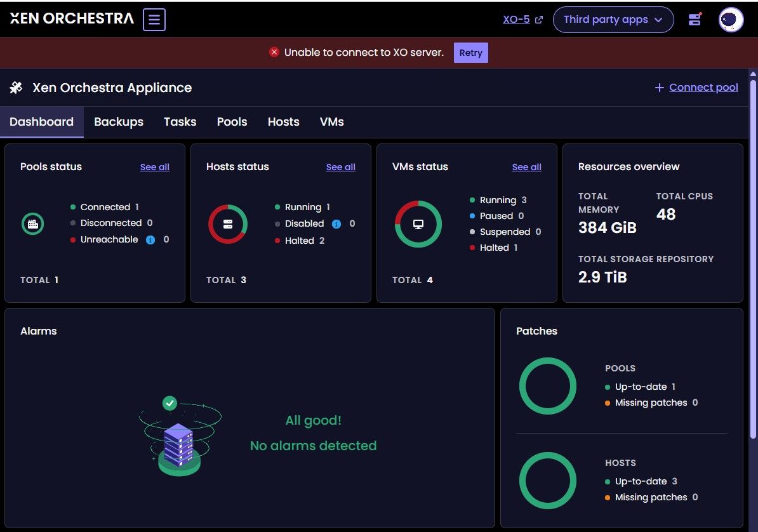Click the Xen Orchestra Appliance title
Image resolution: width=758 pixels, height=532 pixels.
pyautogui.click(x=112, y=88)
